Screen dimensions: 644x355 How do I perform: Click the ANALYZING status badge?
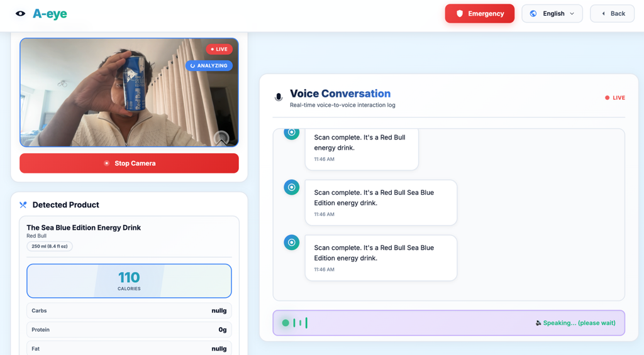tap(209, 66)
